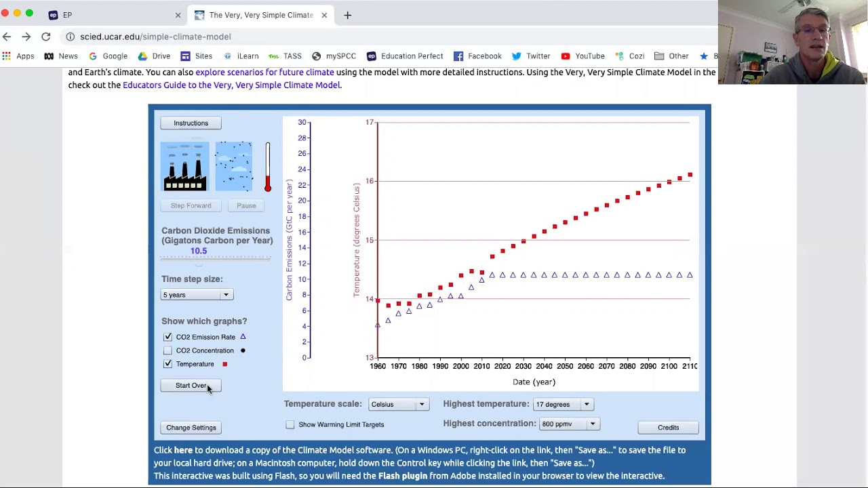The image size is (868, 488).
Task: Click the presenter webcam video
Action: tap(793, 42)
